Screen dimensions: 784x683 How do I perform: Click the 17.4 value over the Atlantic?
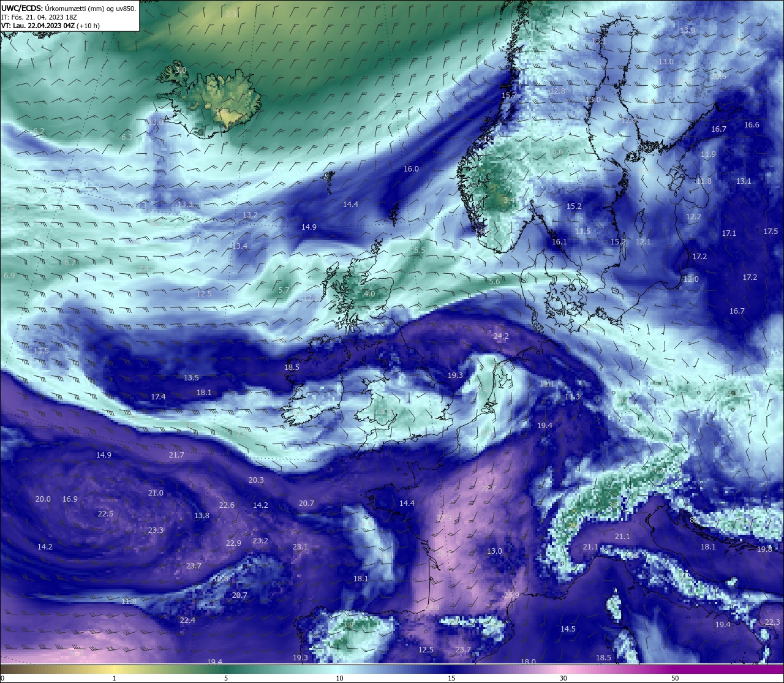[158, 397]
